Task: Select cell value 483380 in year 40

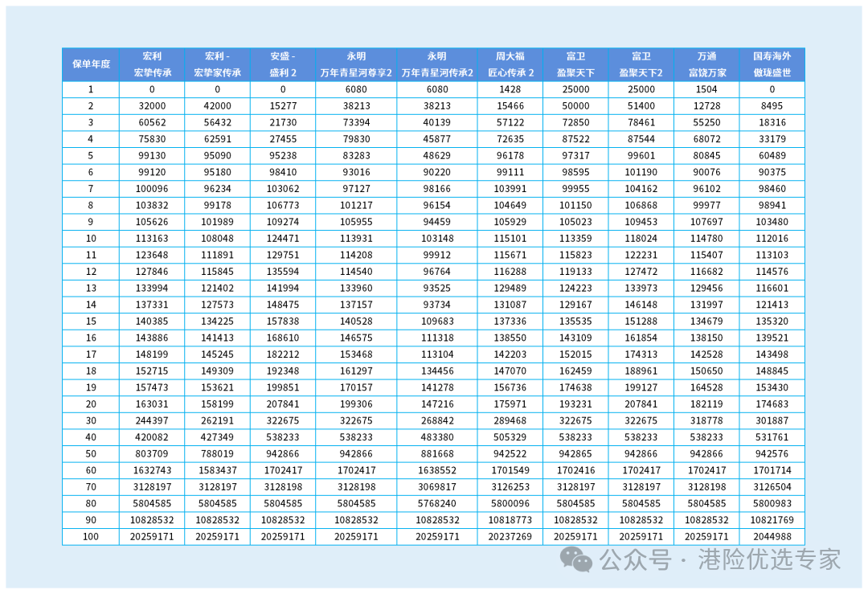Action: [x=436, y=437]
